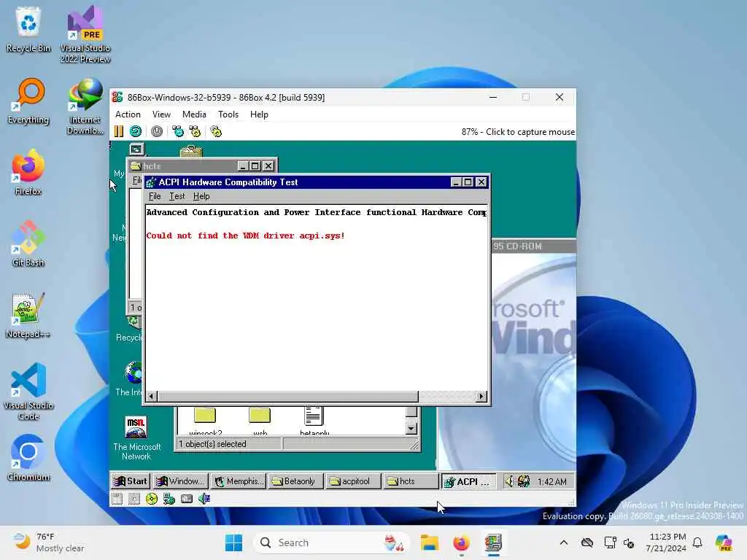Expand hidden system tray icons chevron
This screenshot has width=747, height=560.
(x=564, y=542)
